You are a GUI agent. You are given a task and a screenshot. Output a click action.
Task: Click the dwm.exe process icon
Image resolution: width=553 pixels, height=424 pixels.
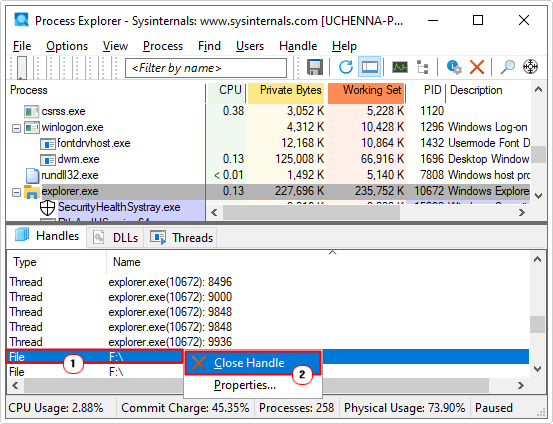coord(48,160)
